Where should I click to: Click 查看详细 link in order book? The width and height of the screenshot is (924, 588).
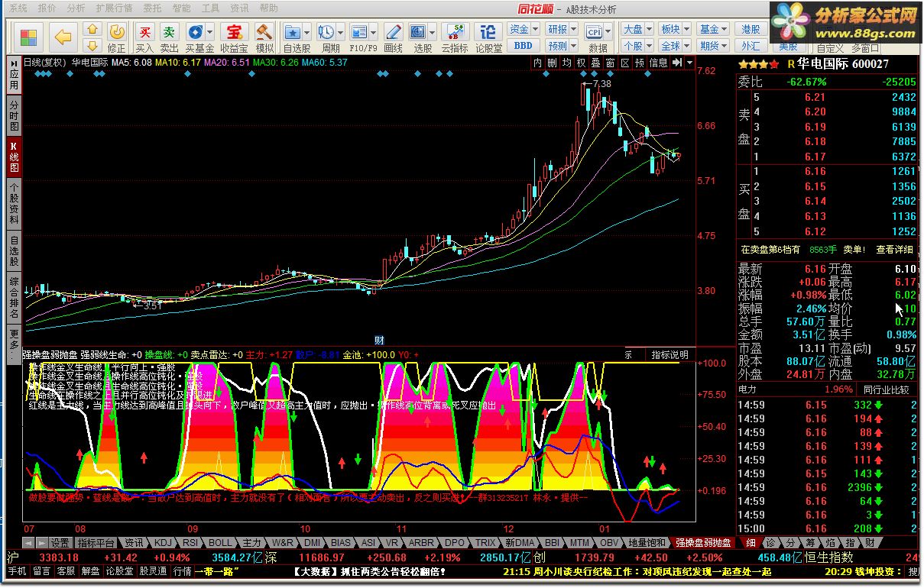(895, 249)
